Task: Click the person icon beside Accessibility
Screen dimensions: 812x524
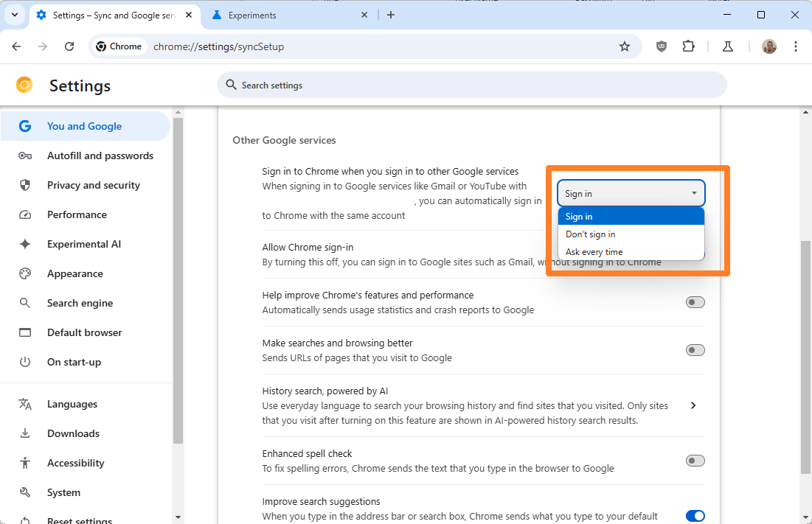Action: [x=25, y=463]
